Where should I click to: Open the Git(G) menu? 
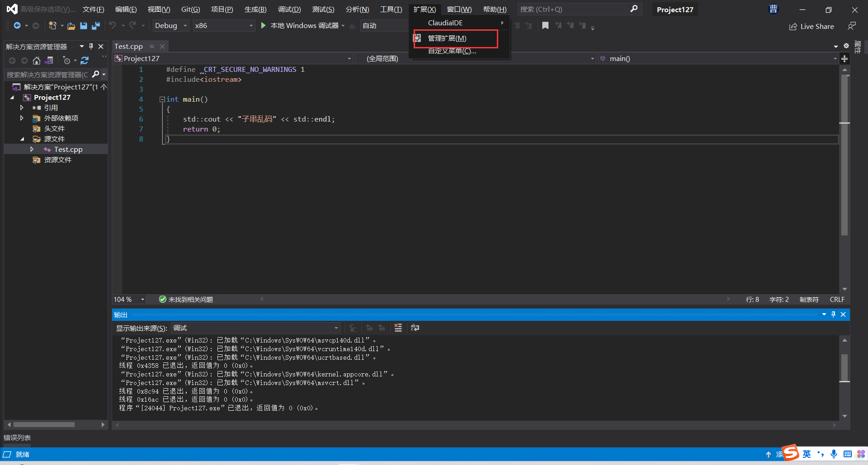[x=190, y=9]
